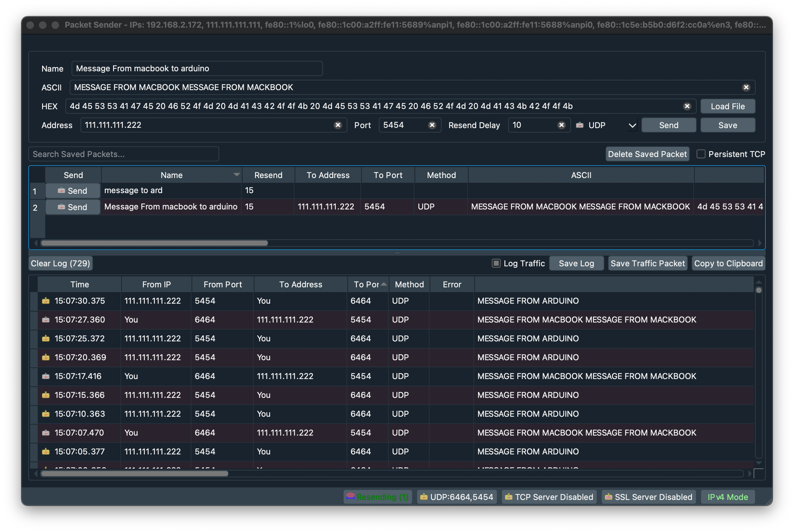794x532 pixels.
Task: Click the rainbow Resending icon in status bar
Action: 351,497
